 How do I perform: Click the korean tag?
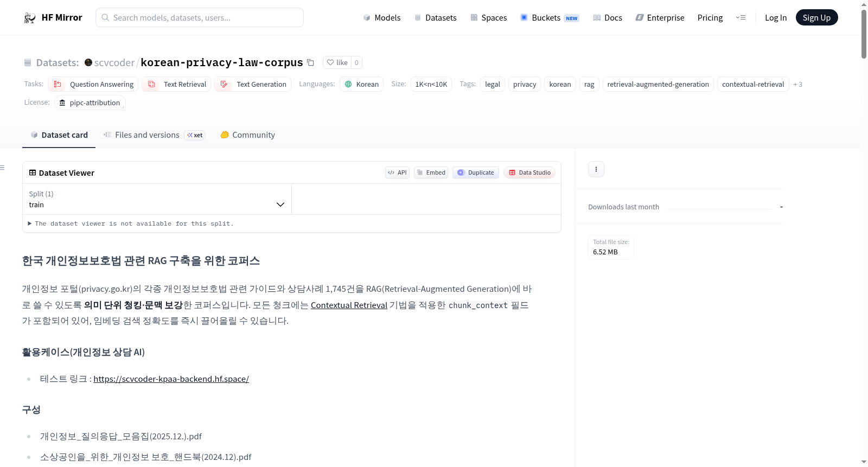point(560,84)
